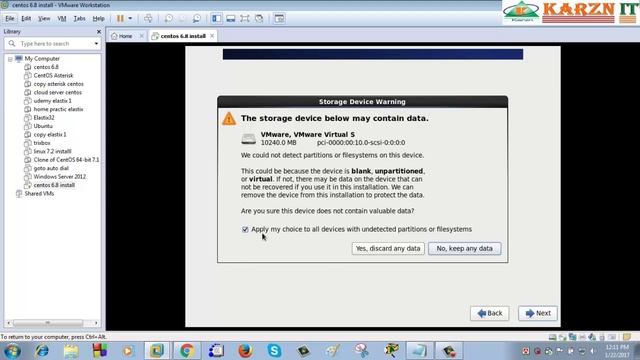This screenshot has width=640, height=360.
Task: Click Yes, discard any data
Action: coord(388,249)
